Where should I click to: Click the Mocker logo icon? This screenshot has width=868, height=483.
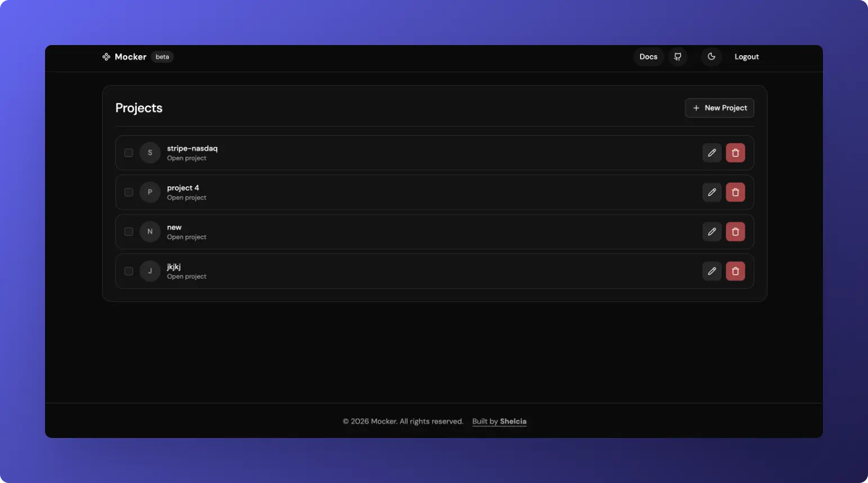[106, 57]
